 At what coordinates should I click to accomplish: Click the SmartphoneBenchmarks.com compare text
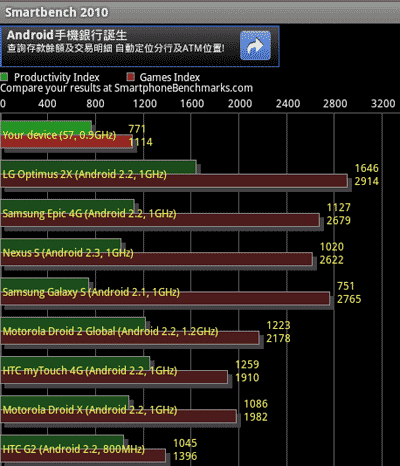[x=126, y=88]
